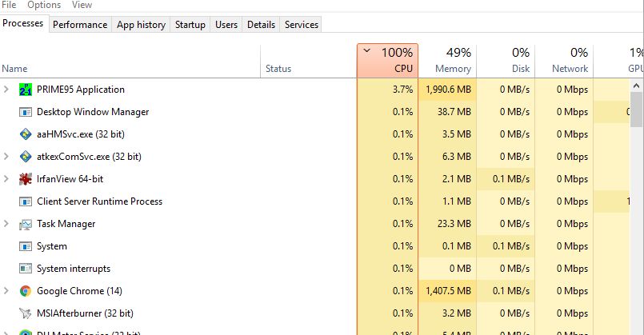Select the System interrupts row

(314, 269)
